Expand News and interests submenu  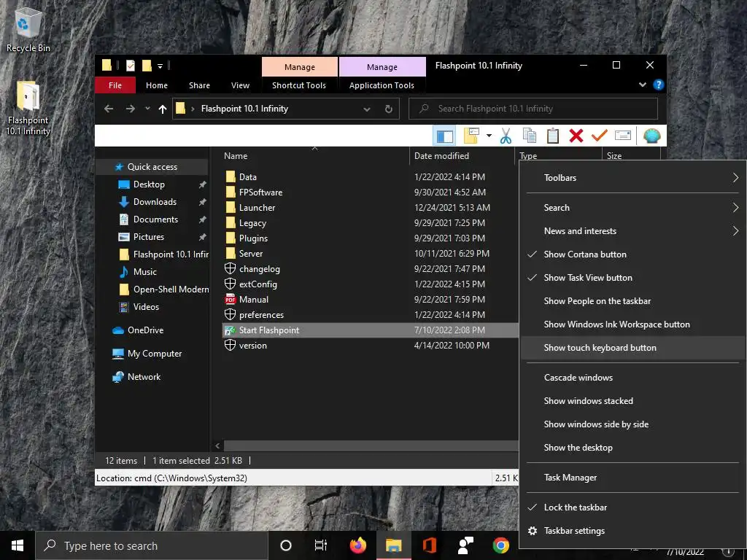(x=632, y=231)
